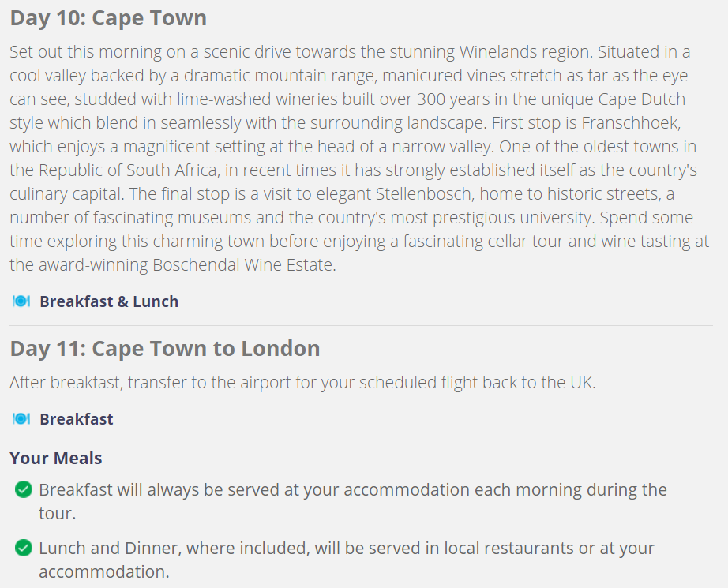The width and height of the screenshot is (728, 588).
Task: Select the Day 10: Cape Town heading
Action: [108, 18]
